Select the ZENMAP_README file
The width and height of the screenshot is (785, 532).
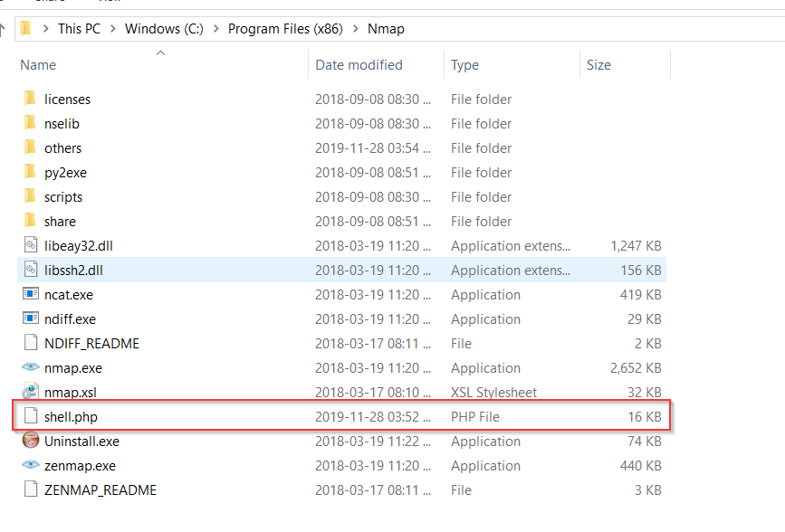pos(100,490)
